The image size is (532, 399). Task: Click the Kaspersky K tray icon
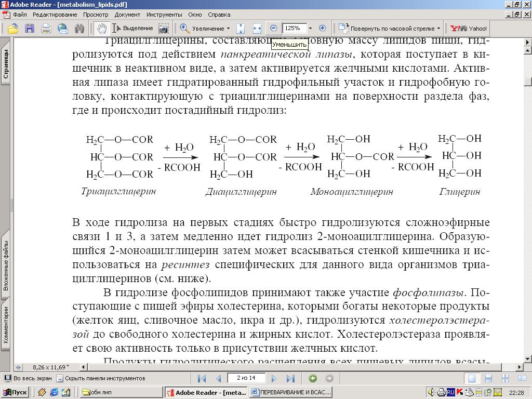point(460,392)
